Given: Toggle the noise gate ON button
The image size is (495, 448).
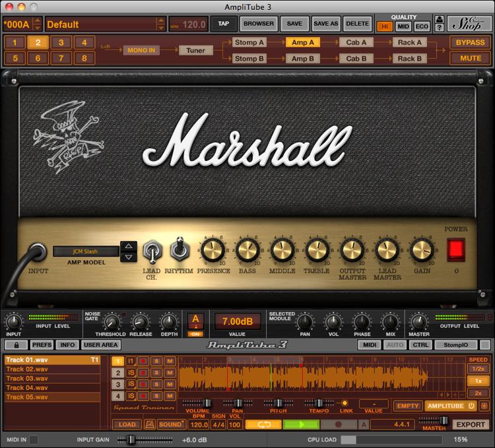Looking at the screenshot, I should (196, 333).
